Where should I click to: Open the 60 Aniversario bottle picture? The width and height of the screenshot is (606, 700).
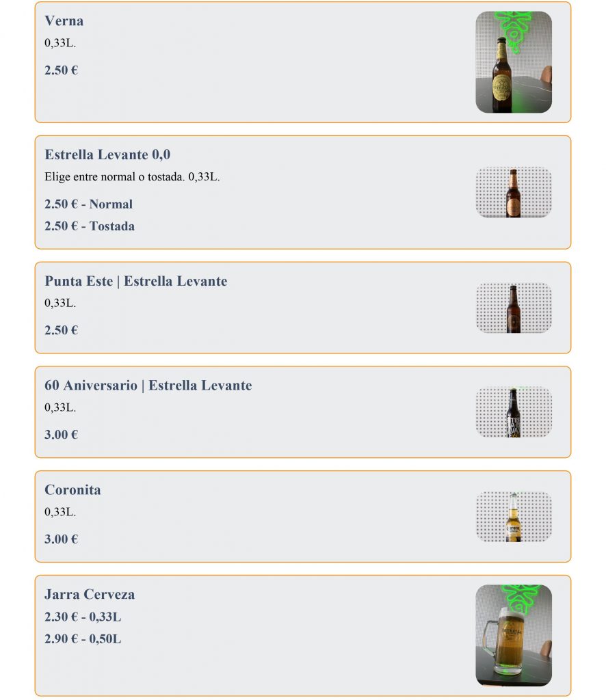(x=513, y=412)
